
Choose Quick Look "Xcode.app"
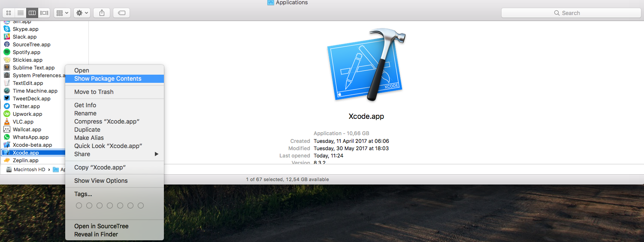pyautogui.click(x=115, y=146)
